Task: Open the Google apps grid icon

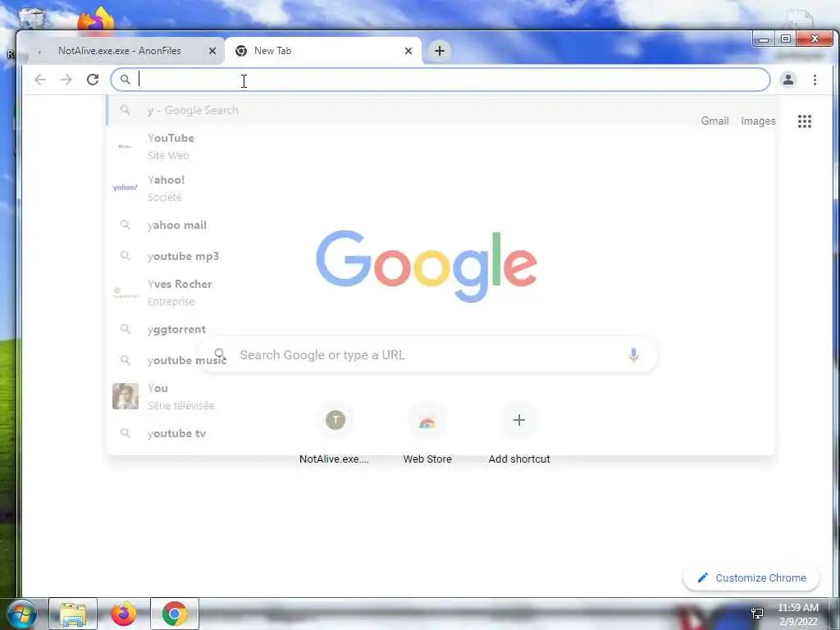Action: point(805,121)
